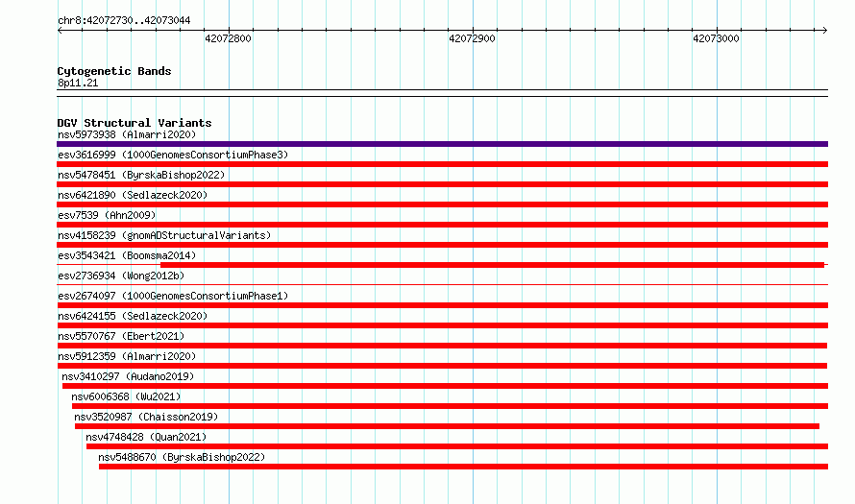The image size is (855, 504).
Task: Select the 8p11.21 band label
Action: (x=78, y=83)
